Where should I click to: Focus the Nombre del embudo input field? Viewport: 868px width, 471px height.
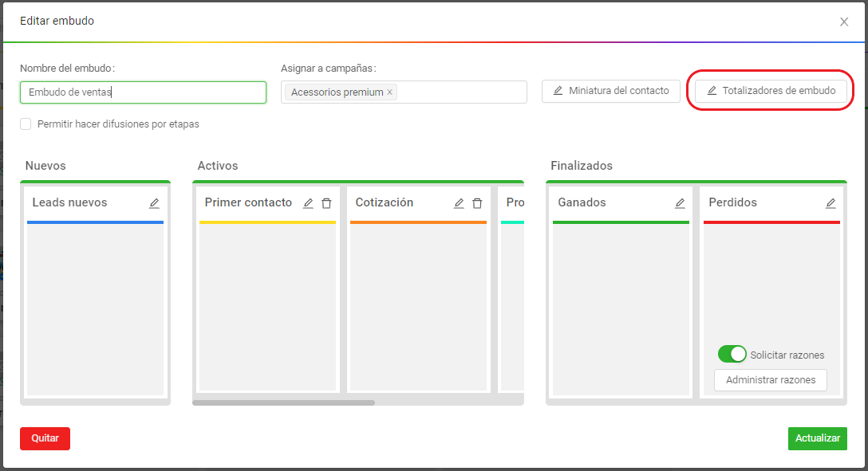point(144,92)
